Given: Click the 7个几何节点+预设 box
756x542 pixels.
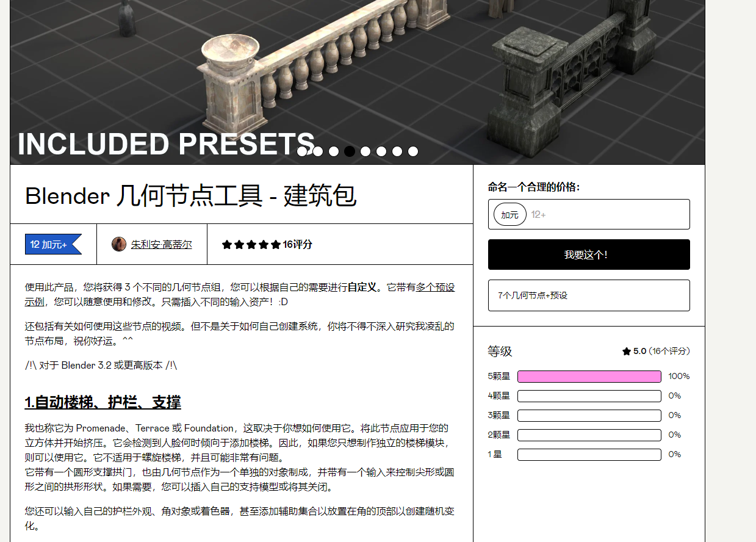Looking at the screenshot, I should [589, 295].
